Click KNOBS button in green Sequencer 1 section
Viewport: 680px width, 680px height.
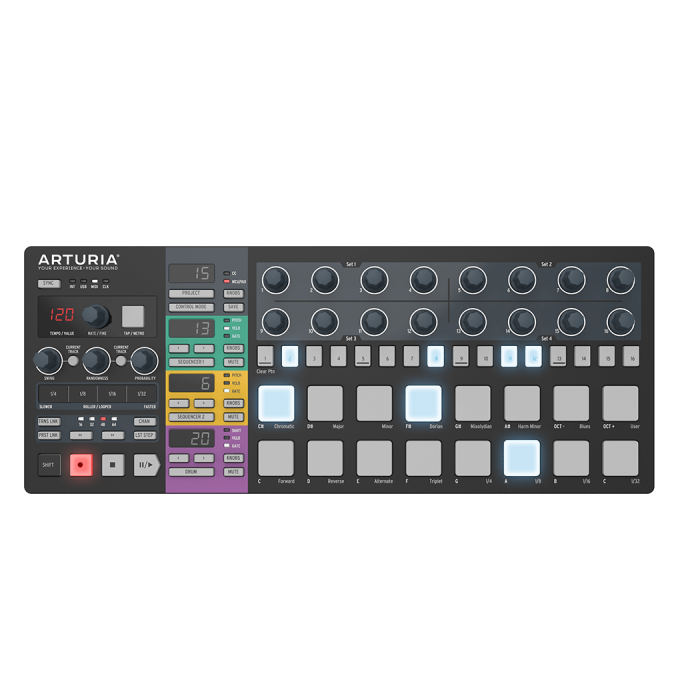tap(233, 348)
